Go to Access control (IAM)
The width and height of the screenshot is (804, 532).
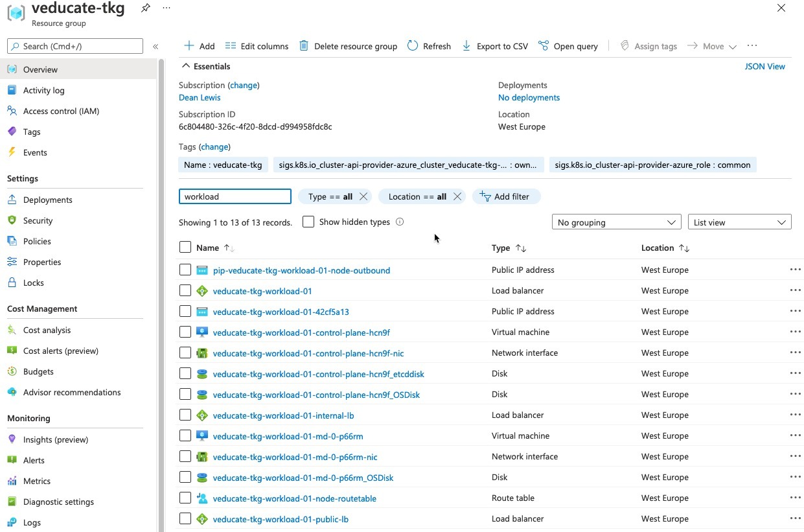(x=61, y=111)
